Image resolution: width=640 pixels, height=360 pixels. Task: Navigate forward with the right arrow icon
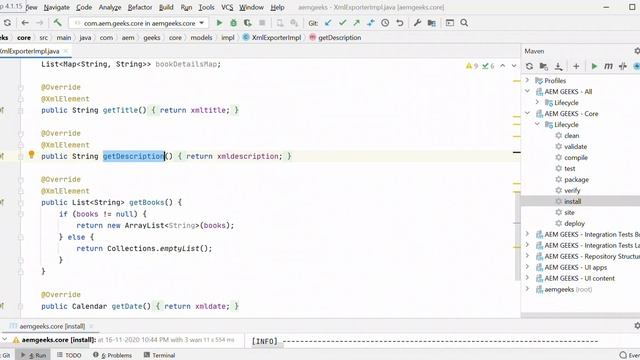40,23
